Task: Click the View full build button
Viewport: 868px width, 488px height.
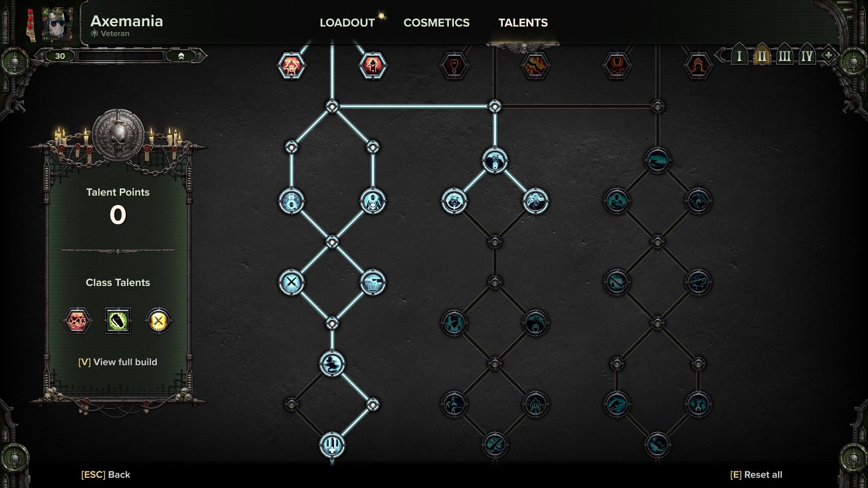Action: pos(118,361)
